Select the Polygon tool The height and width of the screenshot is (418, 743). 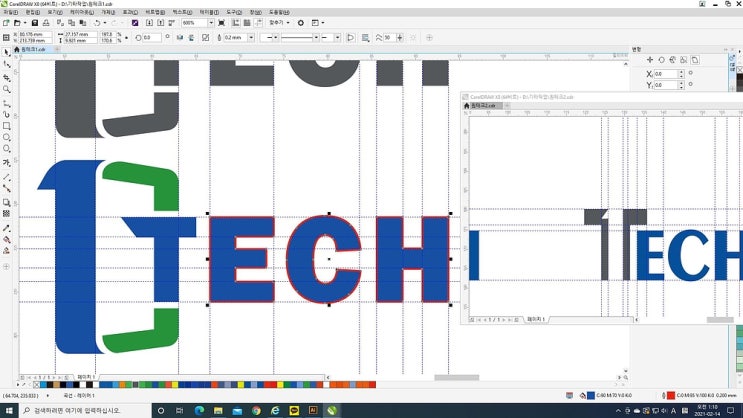click(x=6, y=149)
